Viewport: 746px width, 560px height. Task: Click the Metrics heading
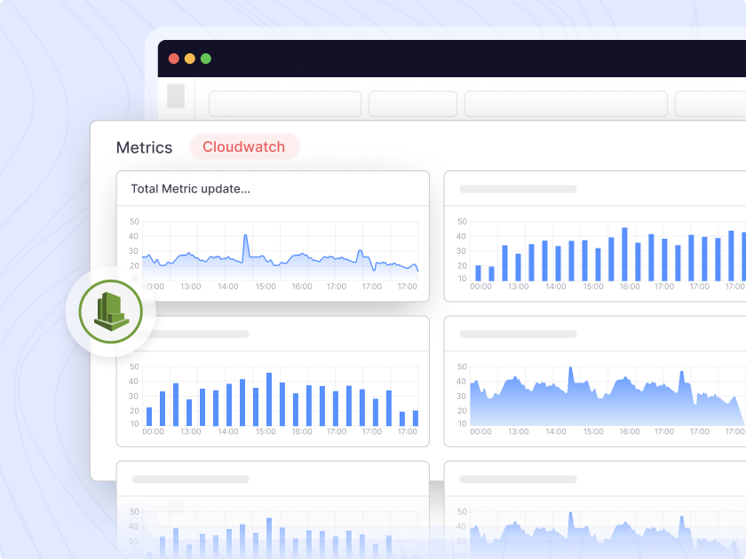click(x=144, y=147)
